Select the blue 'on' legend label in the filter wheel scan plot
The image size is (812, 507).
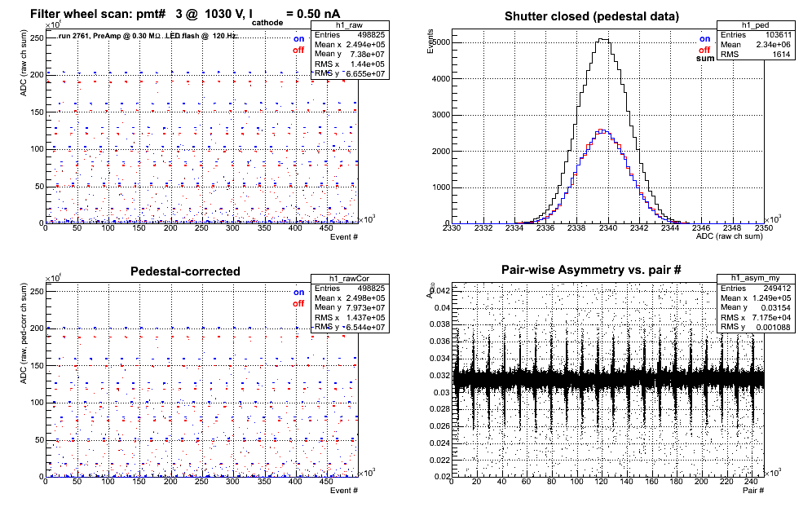[x=299, y=39]
